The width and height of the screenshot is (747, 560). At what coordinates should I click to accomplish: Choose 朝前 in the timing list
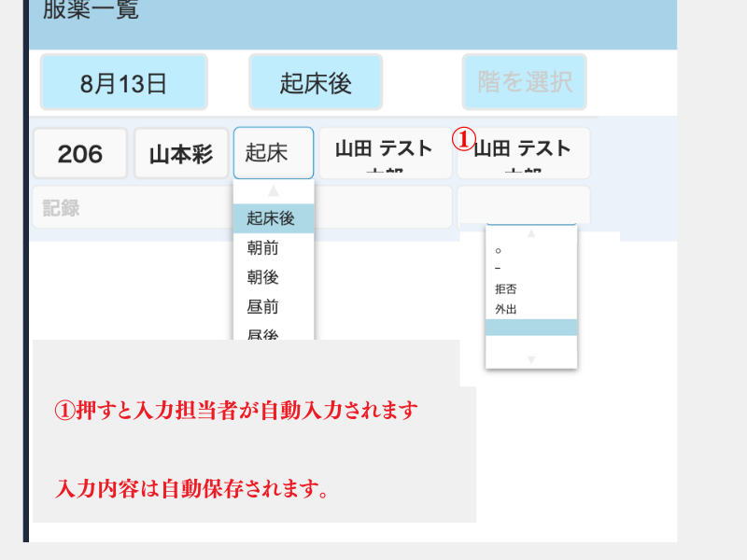[x=274, y=248]
